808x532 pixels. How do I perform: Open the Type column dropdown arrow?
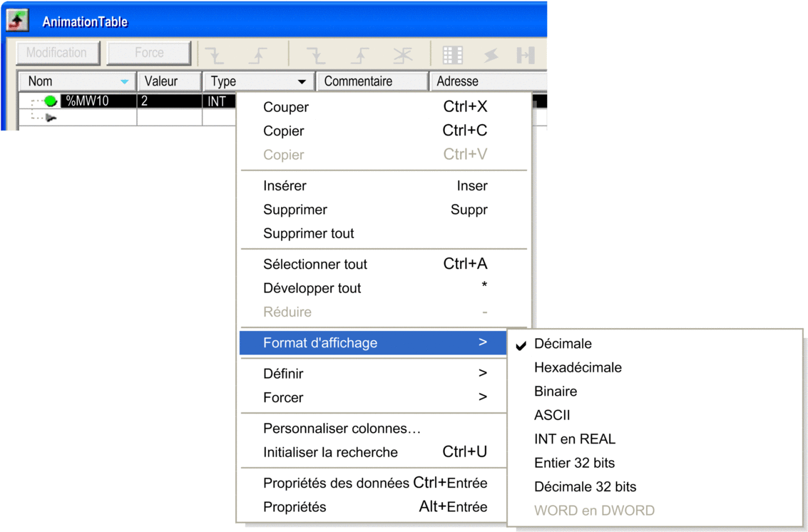pos(302,82)
